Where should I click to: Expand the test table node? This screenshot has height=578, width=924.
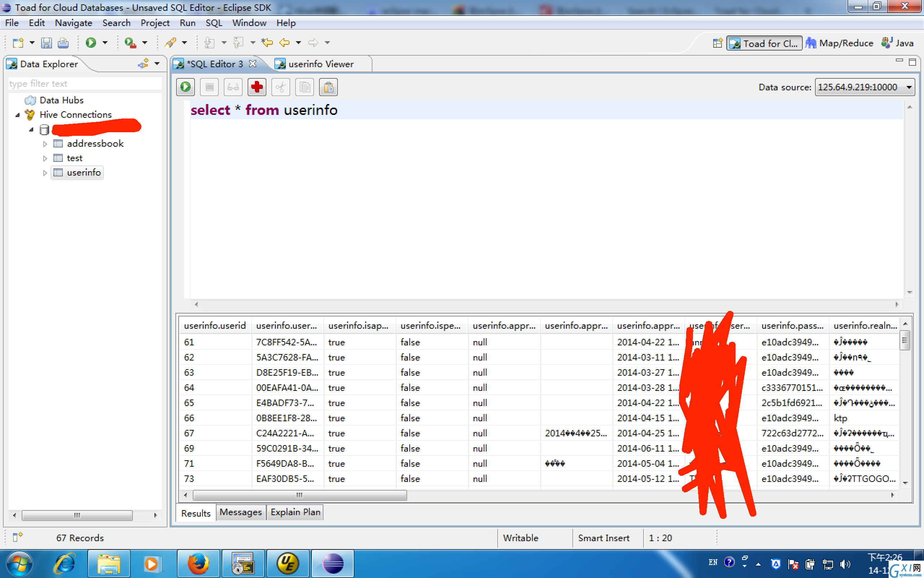click(45, 158)
